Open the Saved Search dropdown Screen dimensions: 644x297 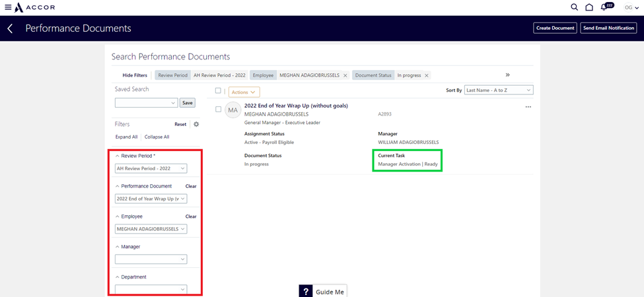[x=147, y=102]
